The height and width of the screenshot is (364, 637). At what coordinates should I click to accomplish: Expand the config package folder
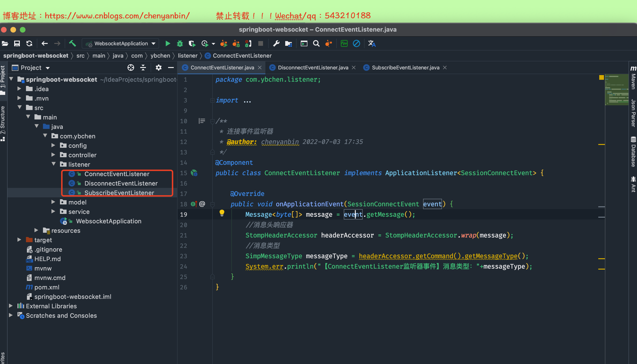53,145
